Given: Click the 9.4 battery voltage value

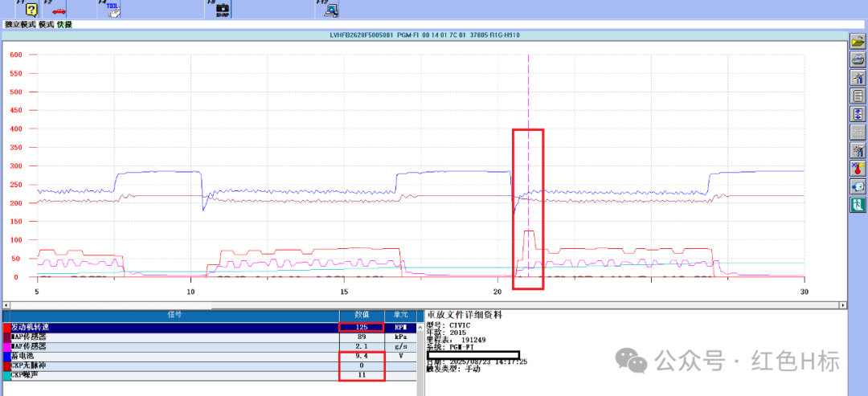Looking at the screenshot, I should click(362, 356).
